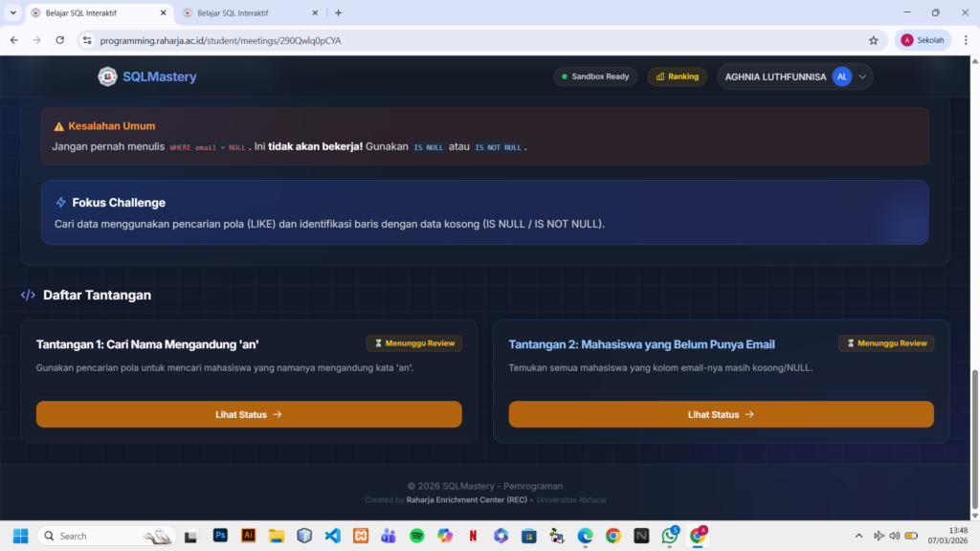The height and width of the screenshot is (551, 980).
Task: View site information icon in address bar
Action: click(87, 40)
